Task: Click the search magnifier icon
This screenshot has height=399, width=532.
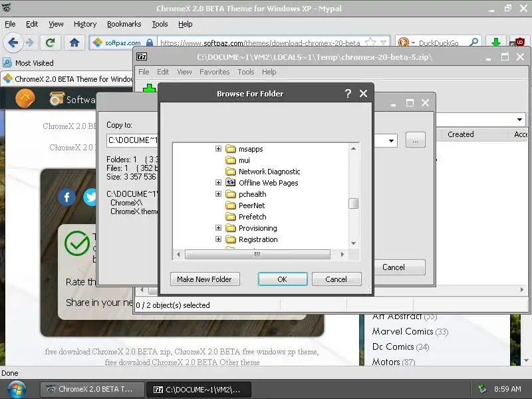Action: [x=474, y=43]
